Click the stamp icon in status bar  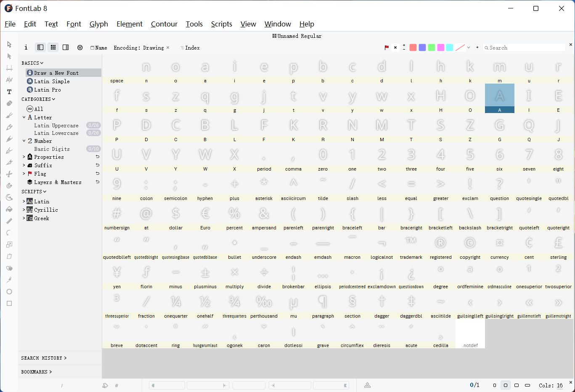(367, 385)
